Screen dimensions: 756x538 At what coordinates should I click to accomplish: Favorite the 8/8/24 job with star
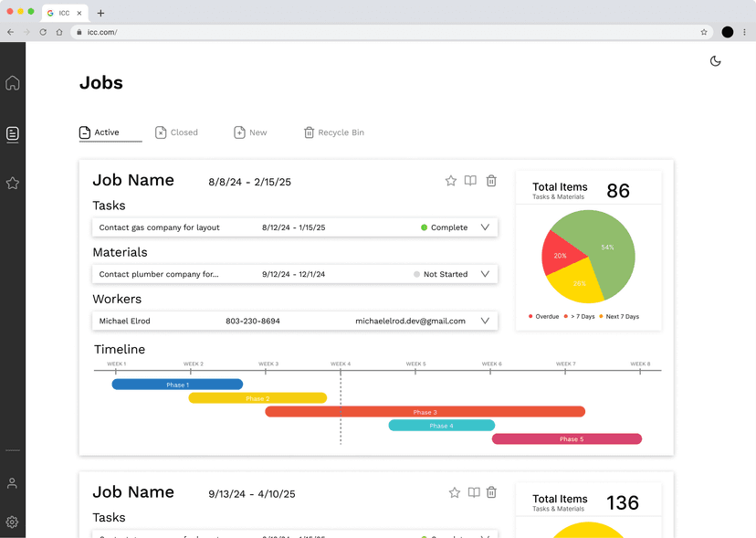tap(451, 181)
